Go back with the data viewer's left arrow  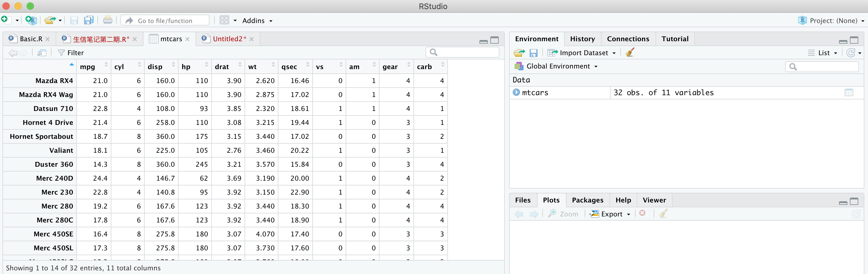point(13,53)
